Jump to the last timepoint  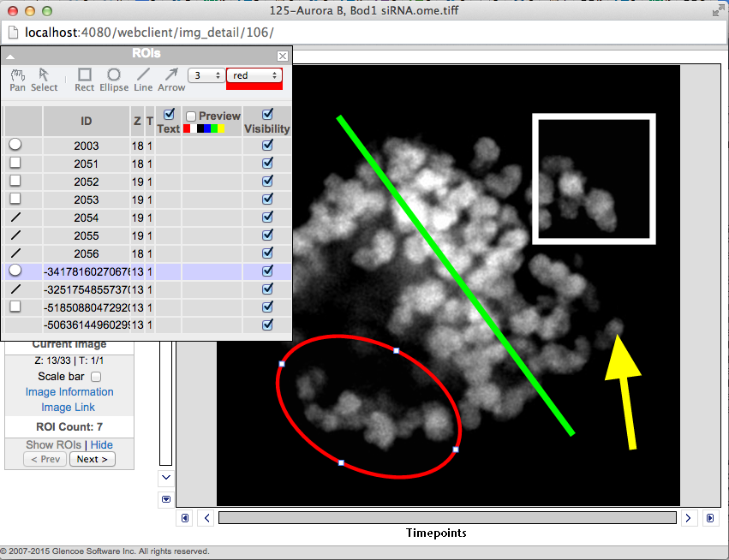(x=709, y=518)
